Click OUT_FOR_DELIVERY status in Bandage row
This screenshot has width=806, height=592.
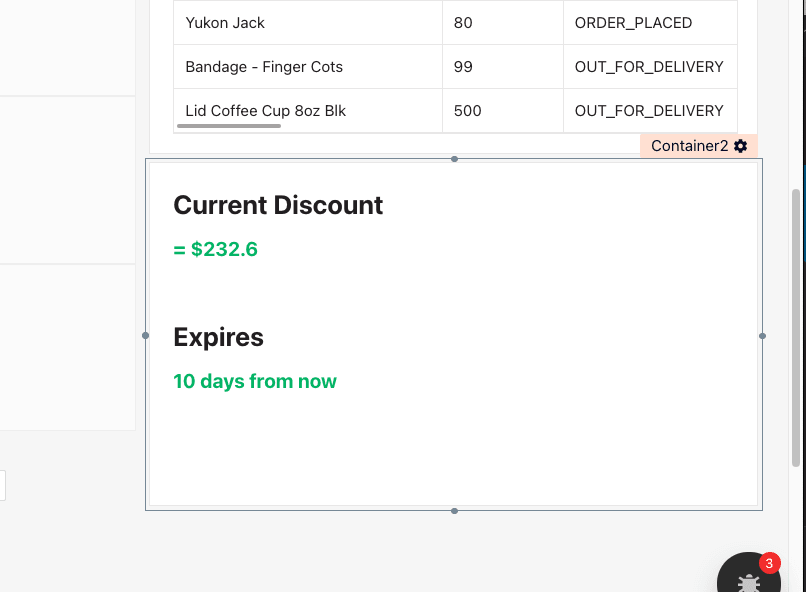point(649,67)
